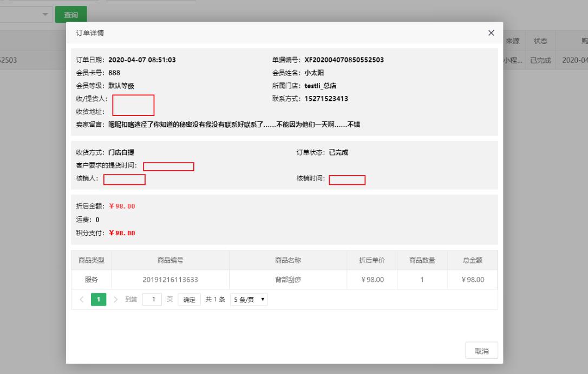Click the green 查询 button

tap(71, 15)
